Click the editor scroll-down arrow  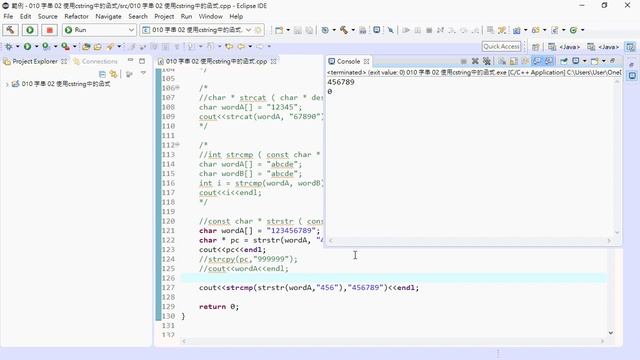tap(611, 333)
